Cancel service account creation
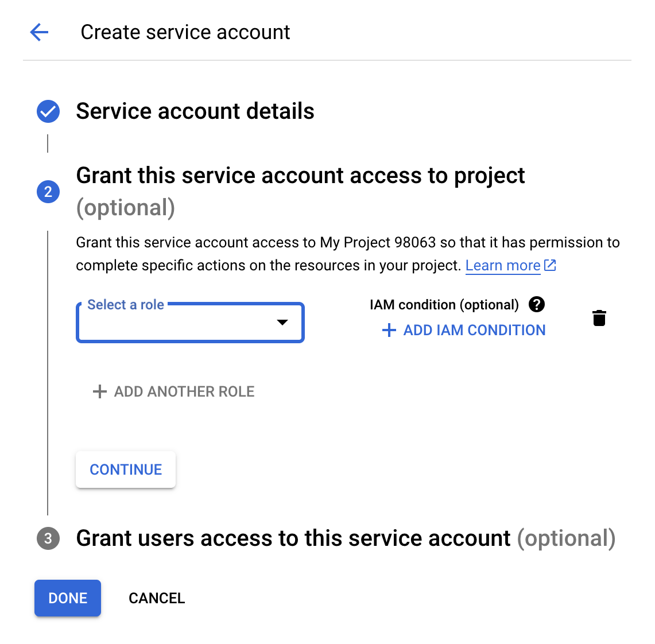 click(156, 598)
